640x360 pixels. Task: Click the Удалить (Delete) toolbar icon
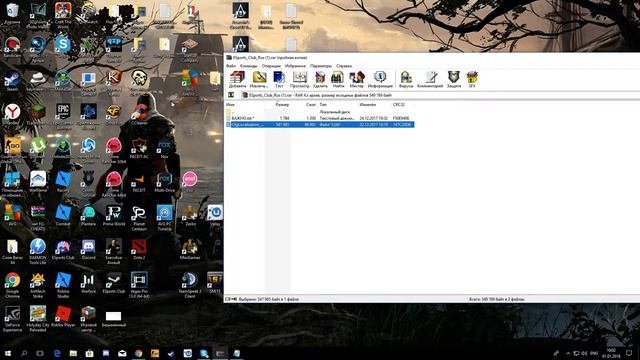pyautogui.click(x=320, y=79)
